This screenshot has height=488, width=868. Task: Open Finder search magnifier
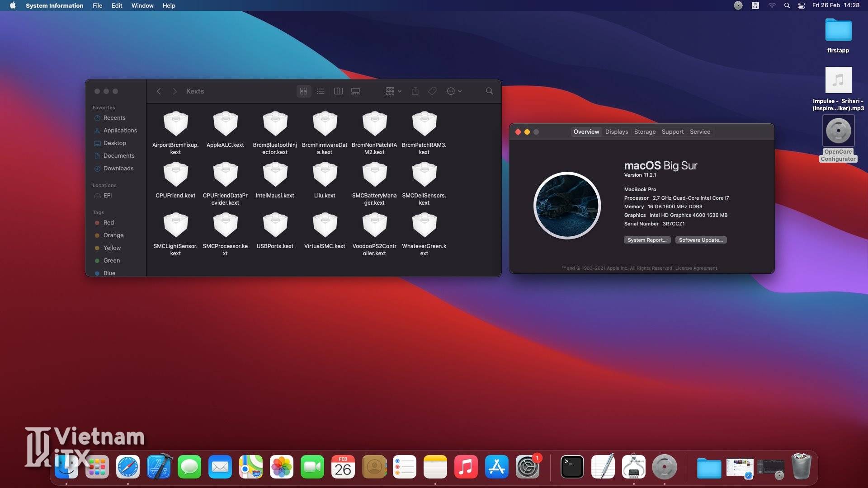click(x=489, y=91)
